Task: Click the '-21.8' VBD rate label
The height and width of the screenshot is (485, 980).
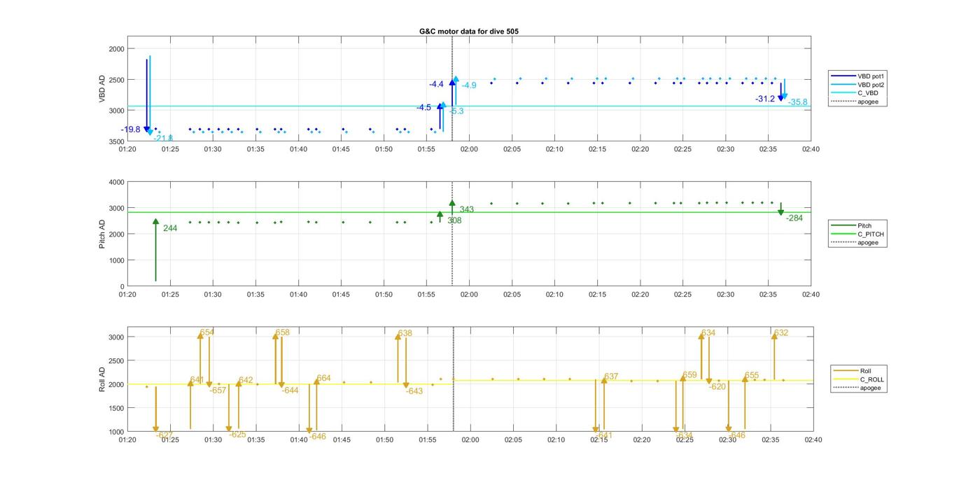Action: coord(163,138)
